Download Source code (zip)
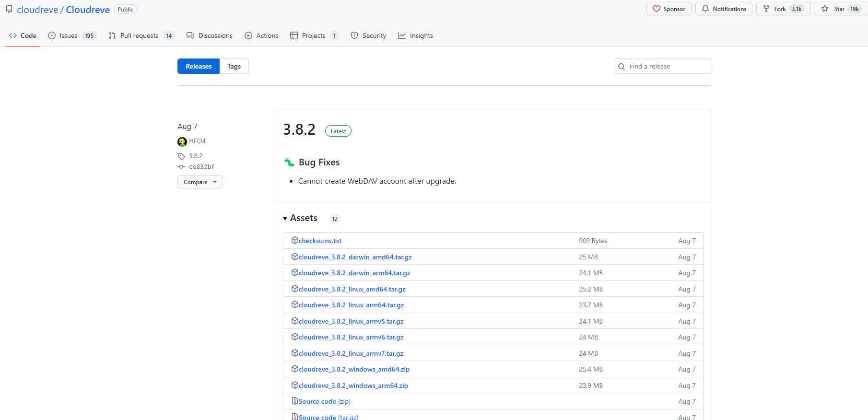868x420 pixels. pos(325,401)
